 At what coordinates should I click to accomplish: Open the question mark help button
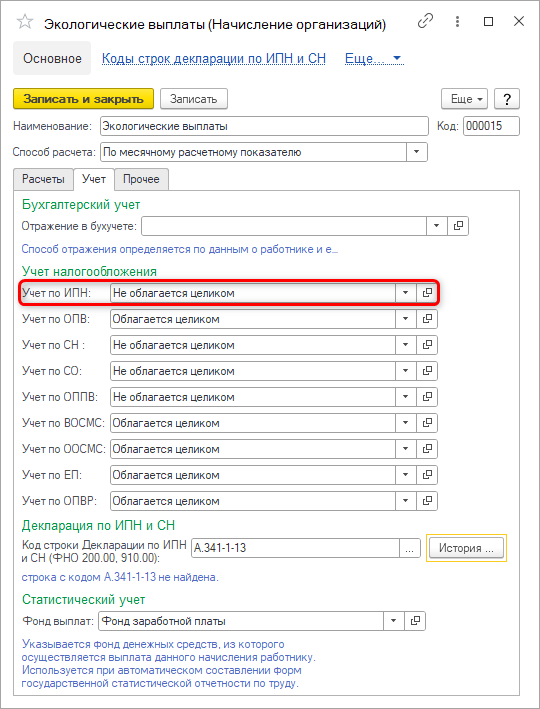[x=507, y=99]
